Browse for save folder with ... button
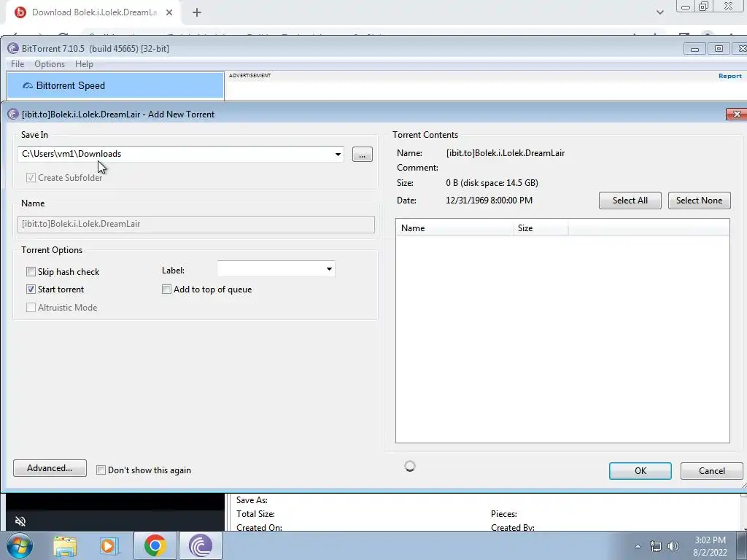The height and width of the screenshot is (560, 747). tap(363, 155)
